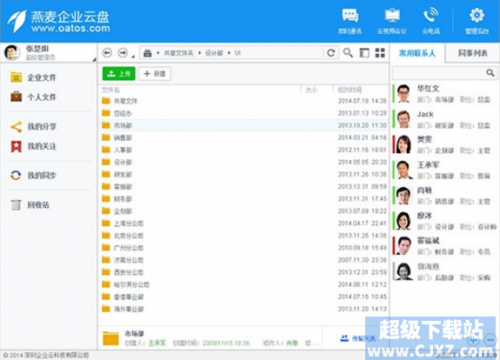Click the 总经办 folder icon

pyautogui.click(x=106, y=113)
